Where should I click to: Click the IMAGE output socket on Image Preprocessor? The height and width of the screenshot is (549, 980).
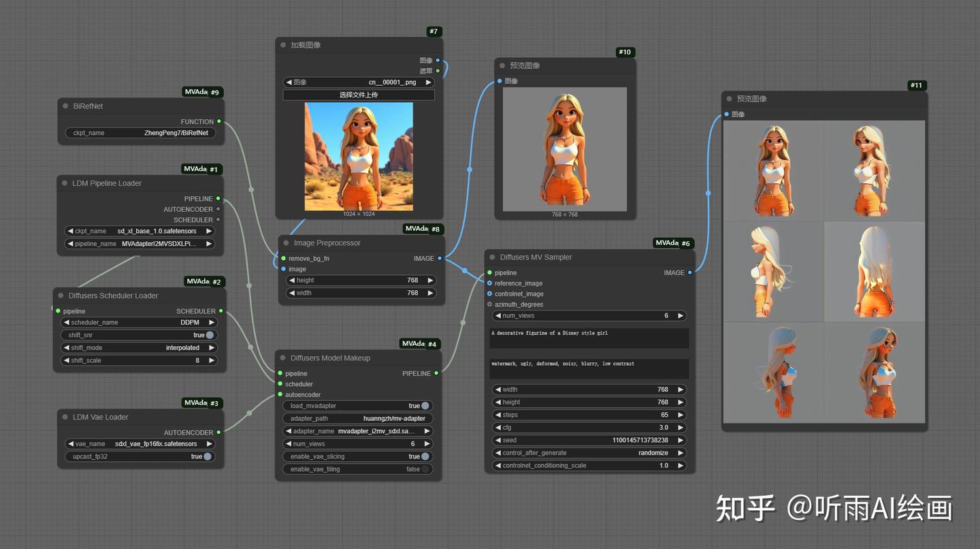pyautogui.click(x=439, y=259)
